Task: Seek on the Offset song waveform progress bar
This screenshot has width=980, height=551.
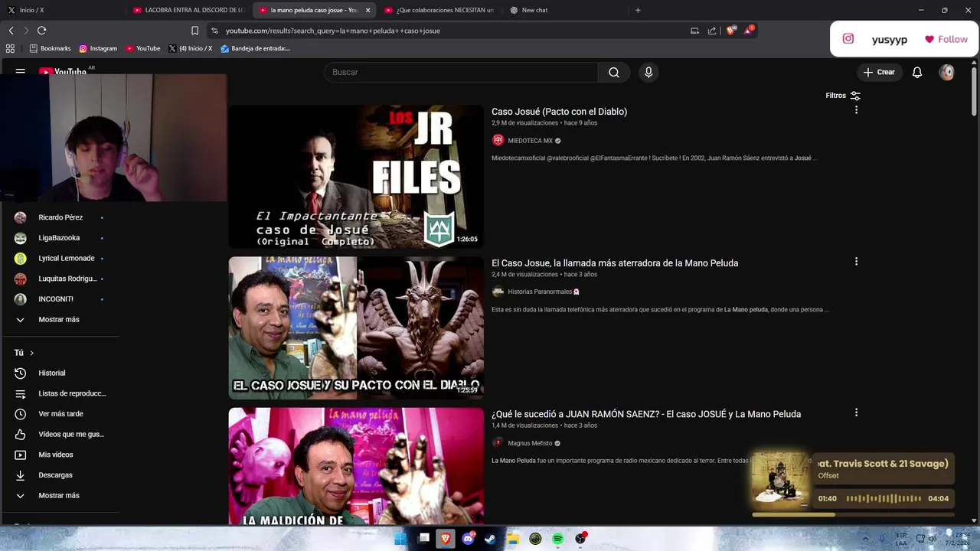Action: click(884, 498)
